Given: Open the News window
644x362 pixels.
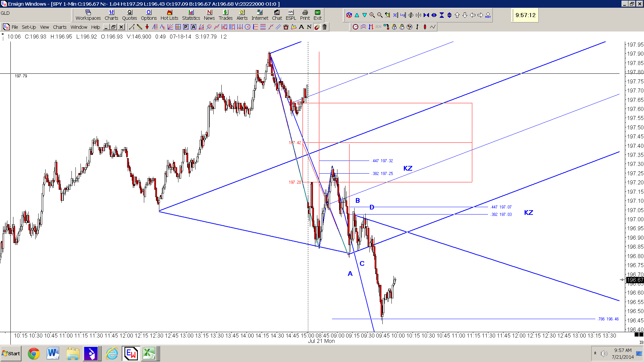Looking at the screenshot, I should click(209, 15).
